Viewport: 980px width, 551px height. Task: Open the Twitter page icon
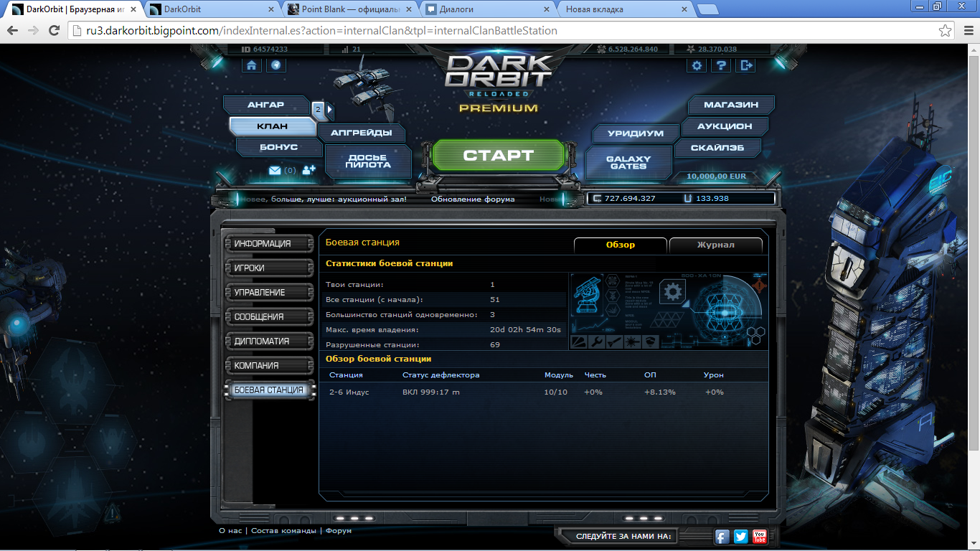[x=741, y=536]
